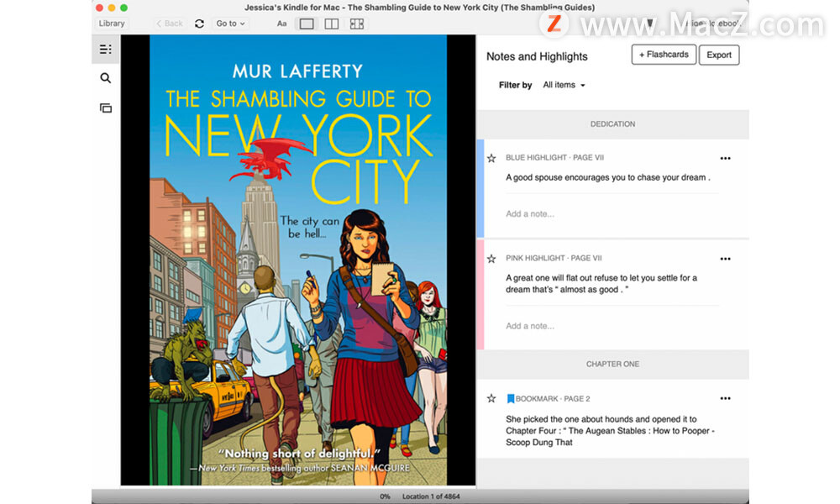Image resolution: width=840 pixels, height=504 pixels.
Task: Click the Filter by label
Action: click(x=515, y=85)
